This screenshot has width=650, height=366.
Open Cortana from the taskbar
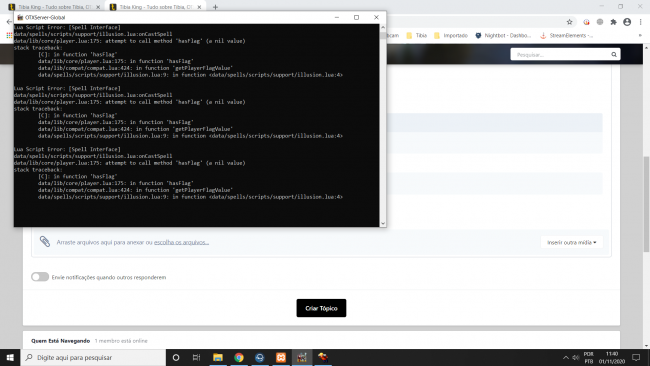[176, 357]
